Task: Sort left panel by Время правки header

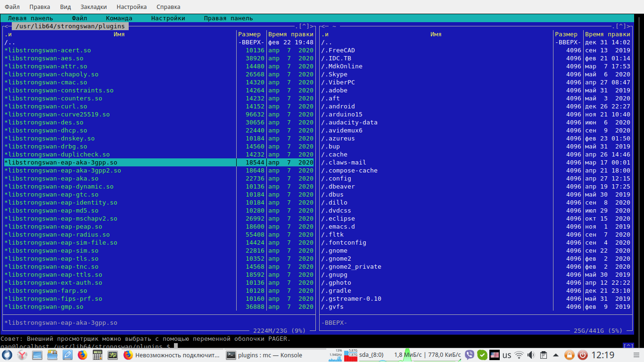Action: [x=291, y=34]
